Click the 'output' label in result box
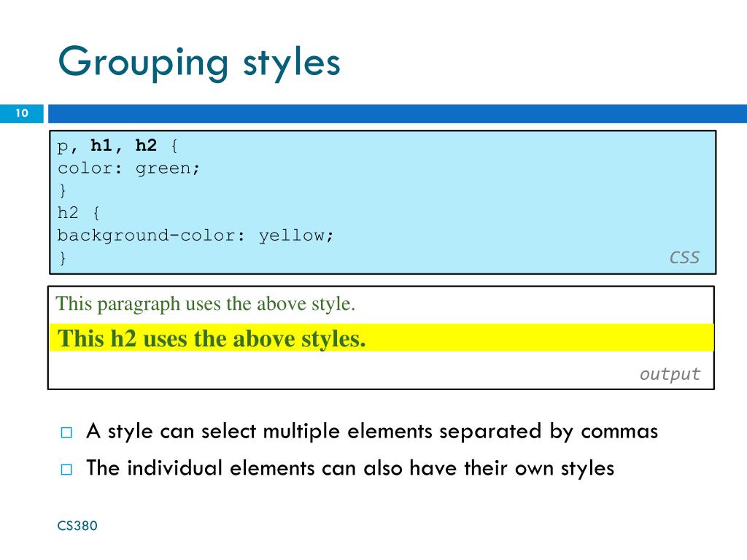 [x=670, y=374]
